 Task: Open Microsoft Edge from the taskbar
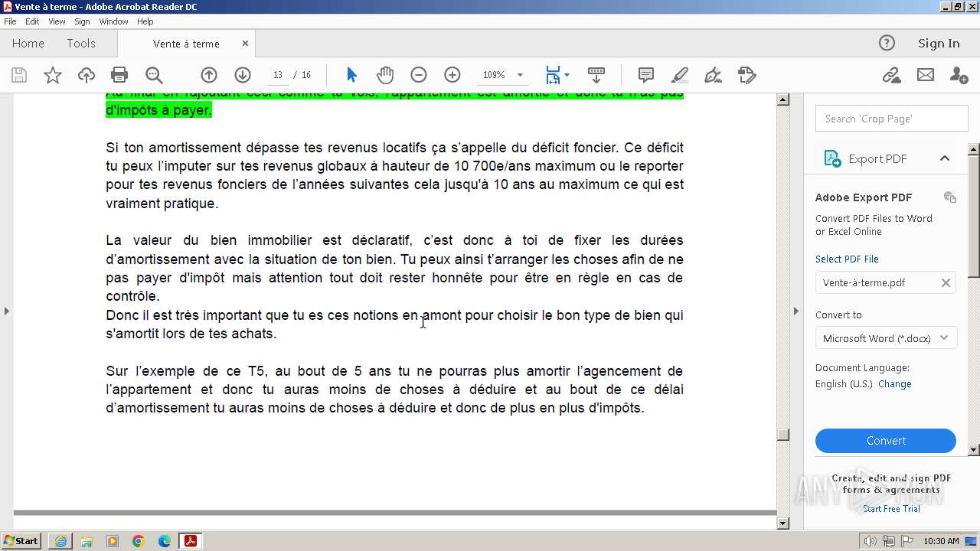tap(165, 541)
